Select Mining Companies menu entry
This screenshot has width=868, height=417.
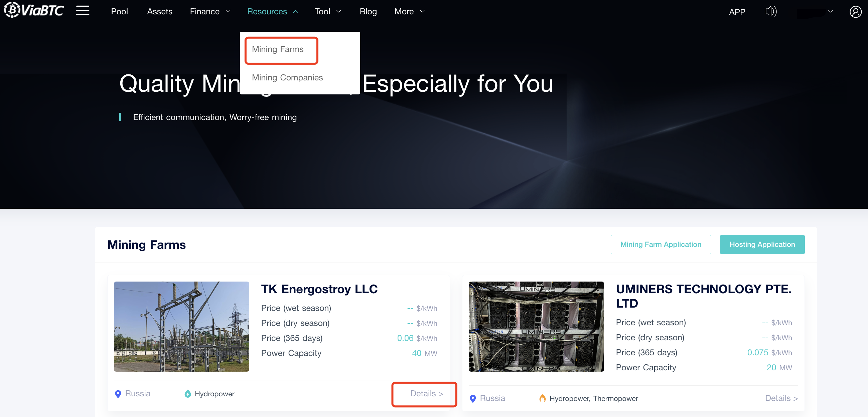(287, 77)
